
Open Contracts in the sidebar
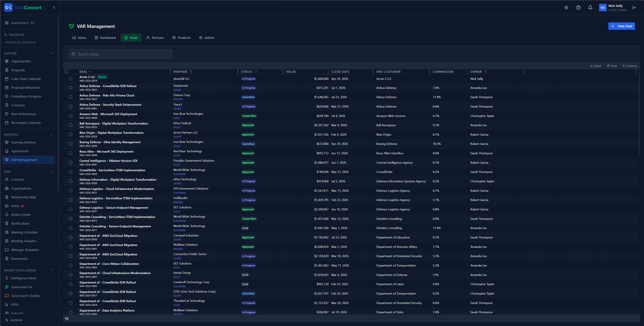18,105
